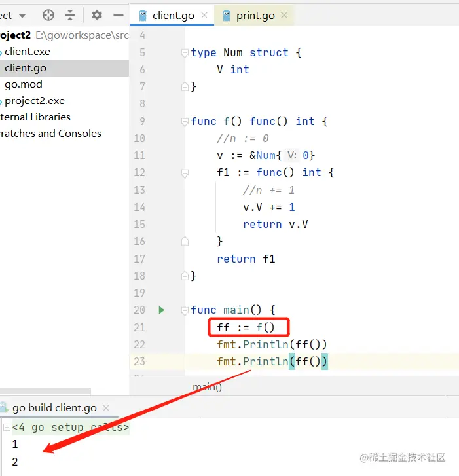Image resolution: width=459 pixels, height=476 pixels.
Task: Click the Gopher icon on client.go tab
Action: pos(143,16)
